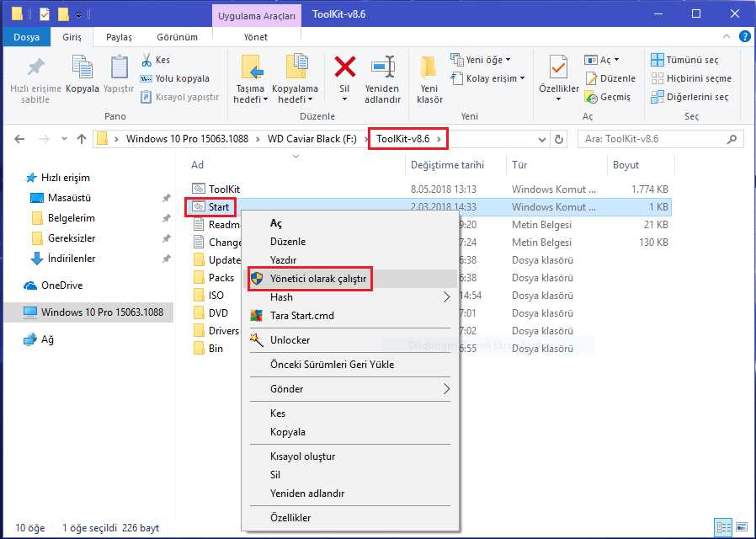Click Windows 10 Pro 15063.1088 breadcrumb
Image resolution: width=756 pixels, height=539 pixels.
point(187,139)
